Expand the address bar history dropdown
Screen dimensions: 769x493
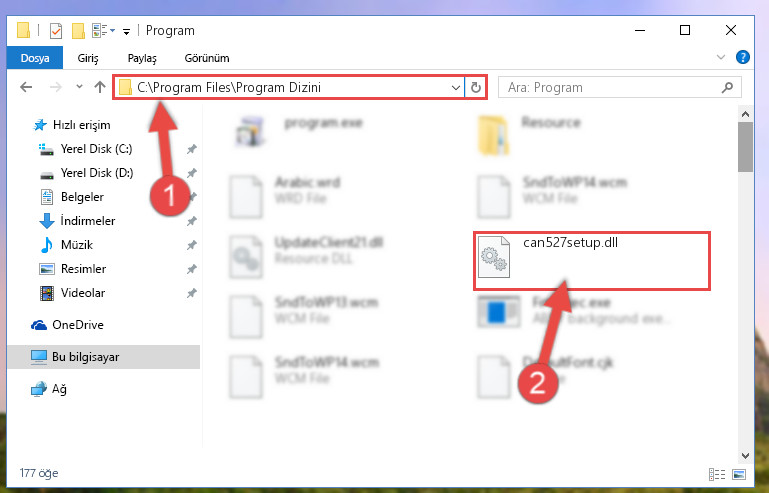coord(456,88)
